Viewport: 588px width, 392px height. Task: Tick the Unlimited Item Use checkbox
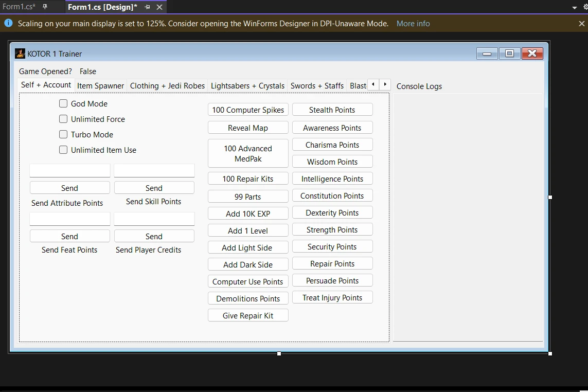pos(63,150)
